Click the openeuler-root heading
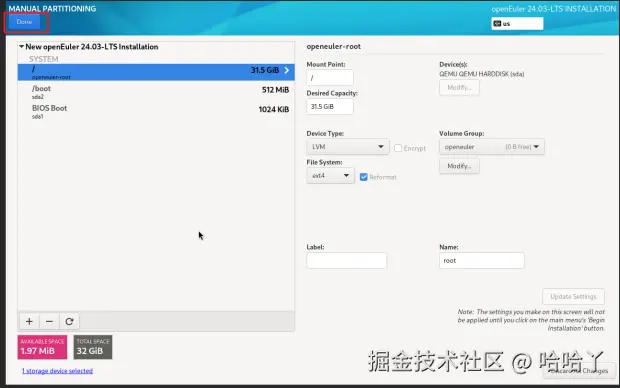 pos(333,46)
